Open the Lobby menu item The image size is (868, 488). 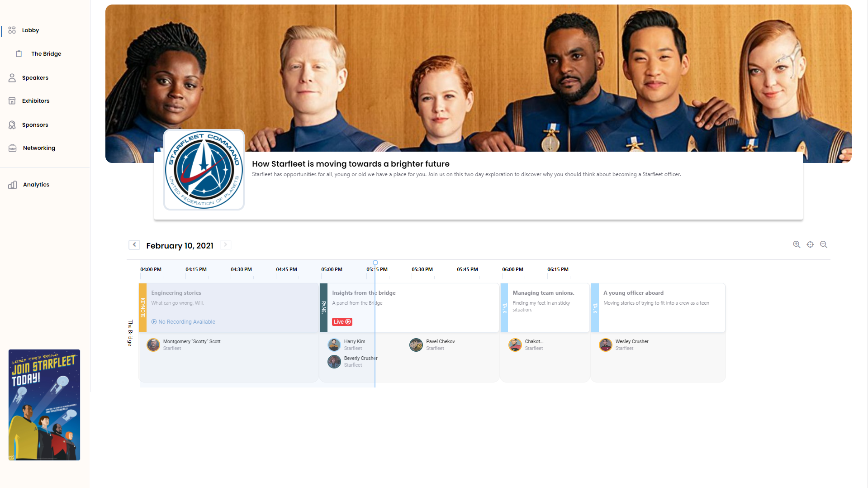[x=30, y=30]
